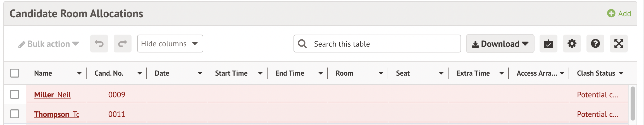Click the undo arrow icon
This screenshot has height=125, width=644.
[99, 44]
